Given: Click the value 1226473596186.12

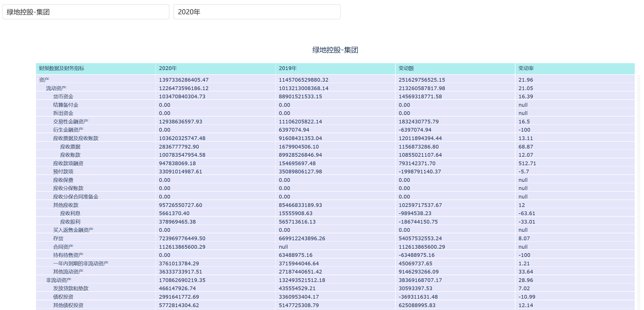Looking at the screenshot, I should 184,88.
